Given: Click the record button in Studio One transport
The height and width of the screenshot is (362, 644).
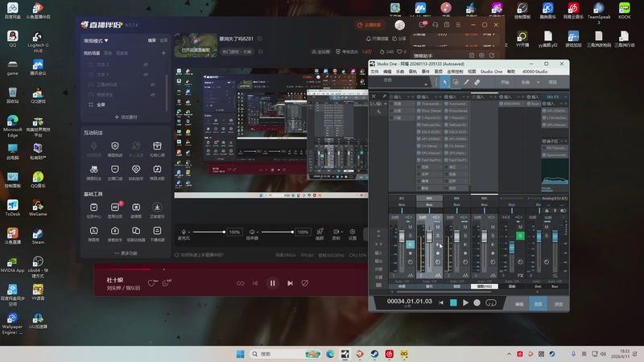Looking at the screenshot, I should point(477,302).
